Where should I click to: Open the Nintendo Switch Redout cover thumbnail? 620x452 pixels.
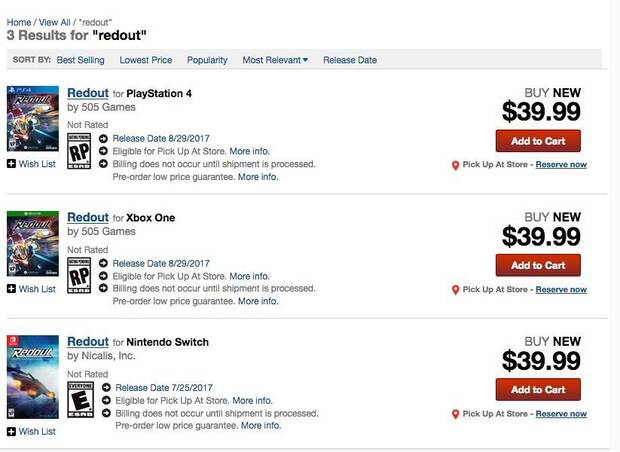point(33,377)
